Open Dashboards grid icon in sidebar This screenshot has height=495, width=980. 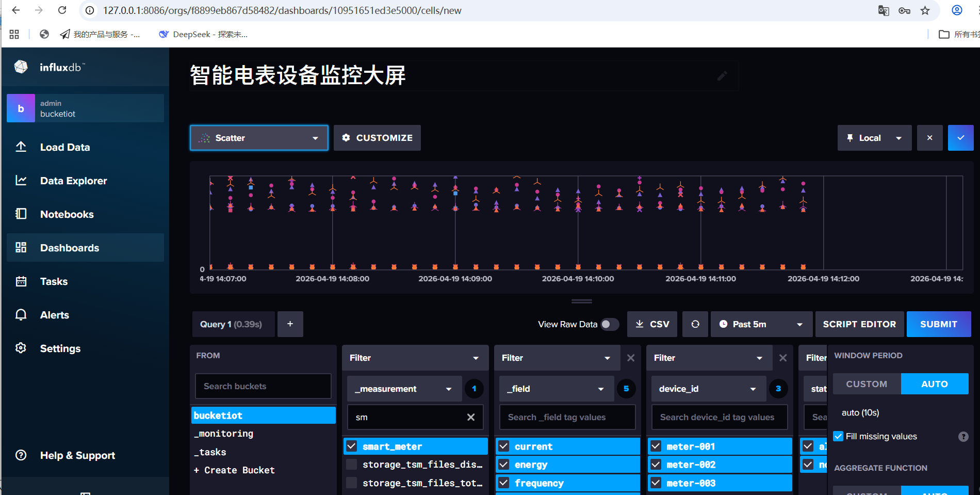21,247
